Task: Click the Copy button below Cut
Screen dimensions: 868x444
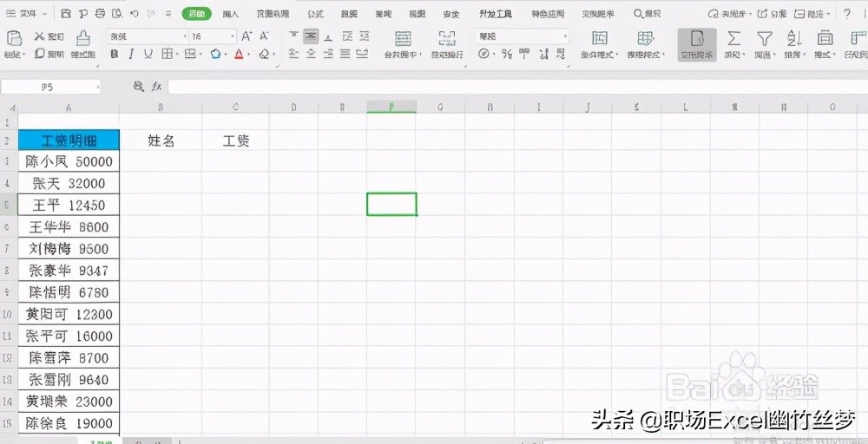Action: coord(49,54)
